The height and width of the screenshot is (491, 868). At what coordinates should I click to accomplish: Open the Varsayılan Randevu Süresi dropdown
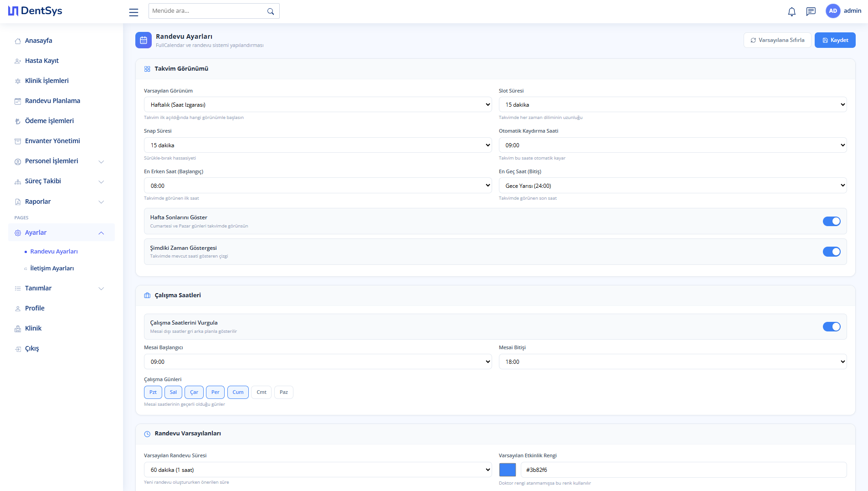point(318,470)
